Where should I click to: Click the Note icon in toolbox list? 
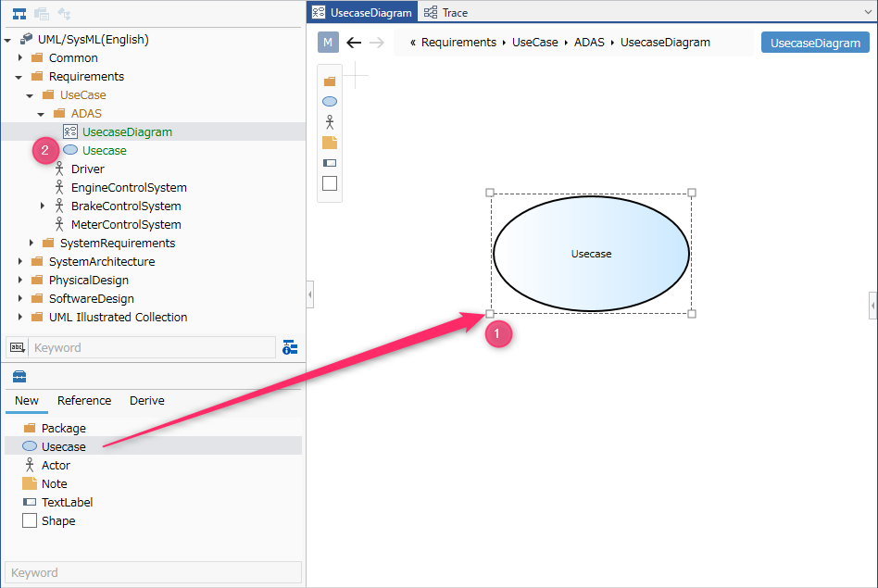click(x=30, y=483)
